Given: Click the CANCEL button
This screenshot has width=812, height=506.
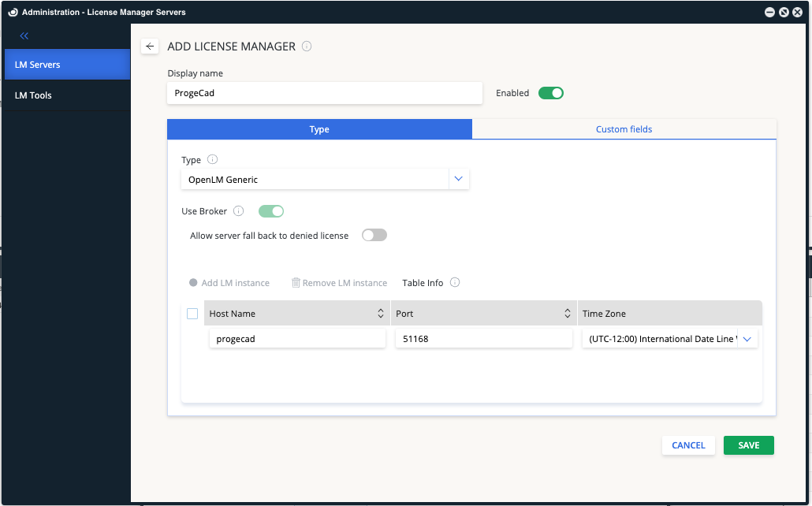Looking at the screenshot, I should click(x=687, y=445).
